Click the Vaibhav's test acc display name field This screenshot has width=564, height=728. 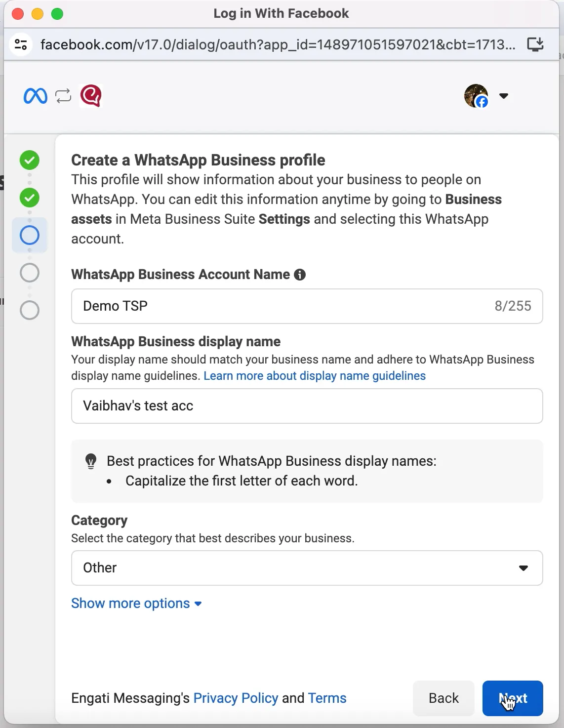307,406
